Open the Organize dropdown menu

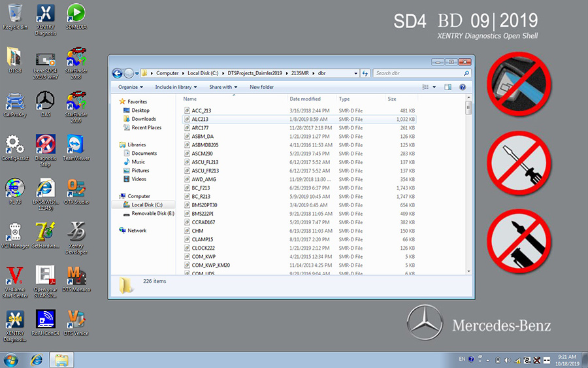[x=130, y=87]
